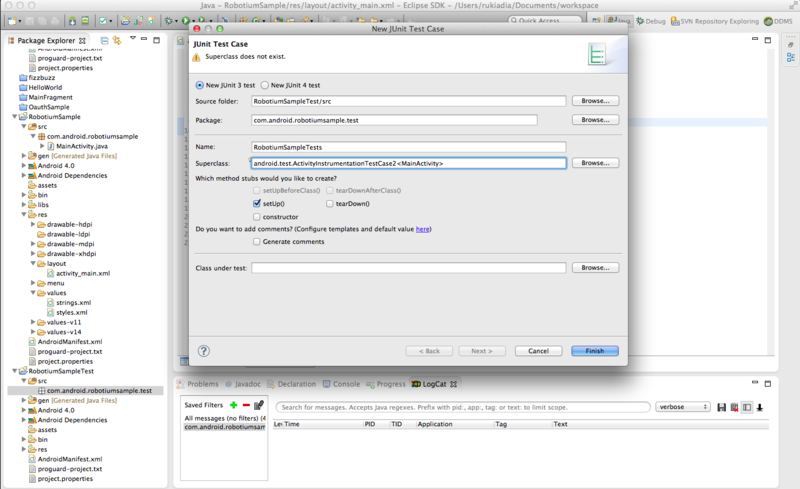The width and height of the screenshot is (800, 489).
Task: Expand Android Dependencies under RobotiumSample
Action: (23, 175)
